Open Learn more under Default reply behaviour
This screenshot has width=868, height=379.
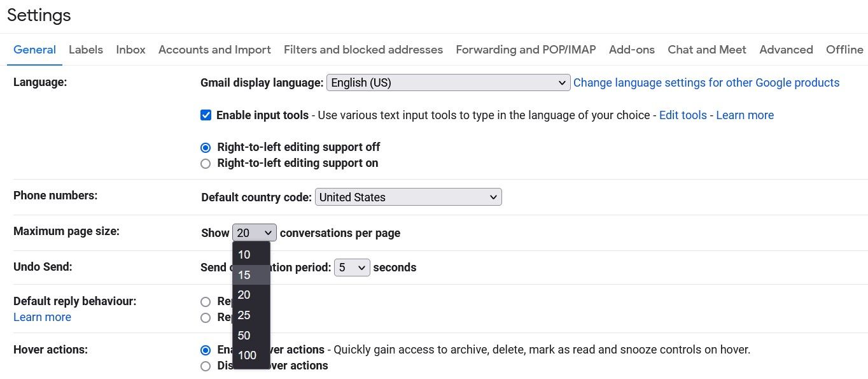pos(42,317)
